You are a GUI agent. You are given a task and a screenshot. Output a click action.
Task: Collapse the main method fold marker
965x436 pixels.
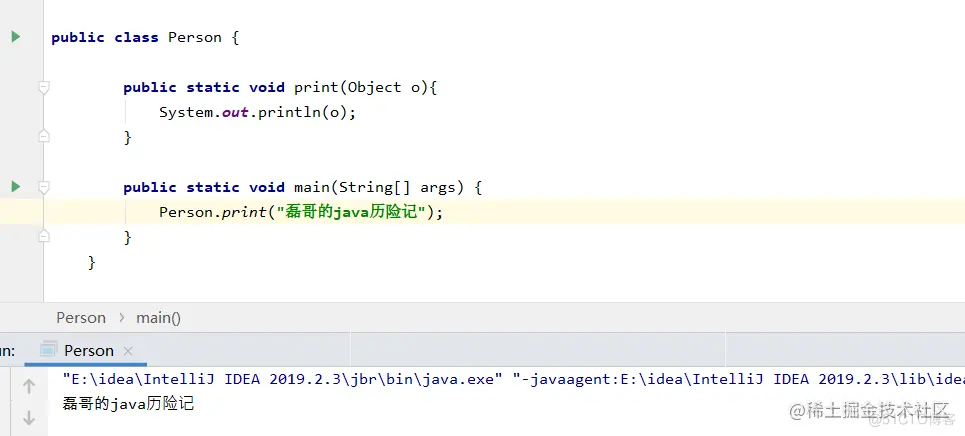44,187
